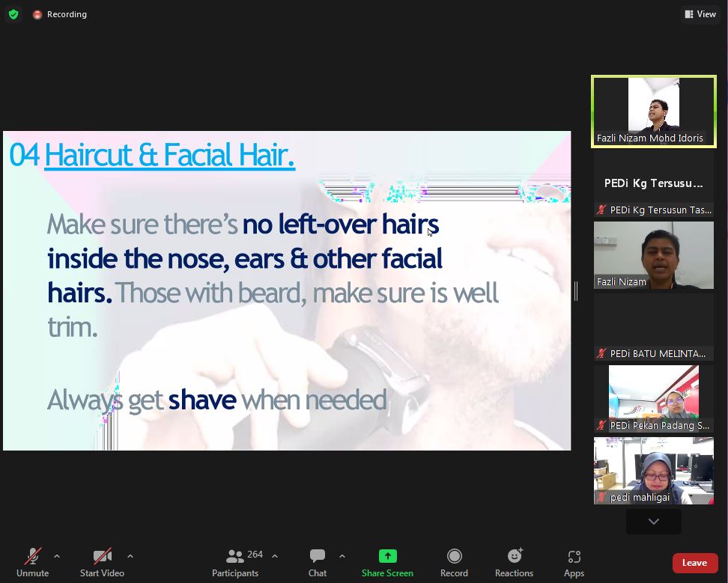Image resolution: width=728 pixels, height=583 pixels.
Task: Leave the meeting
Action: [694, 563]
